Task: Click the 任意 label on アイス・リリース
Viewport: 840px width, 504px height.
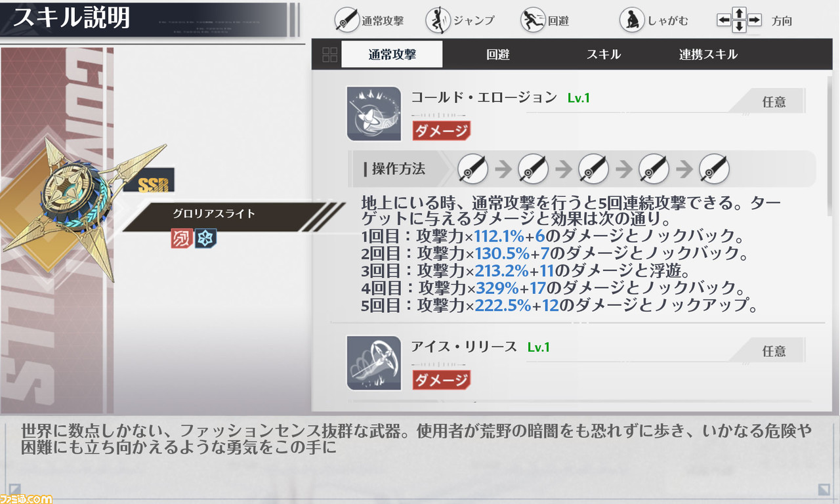Action: (x=774, y=351)
